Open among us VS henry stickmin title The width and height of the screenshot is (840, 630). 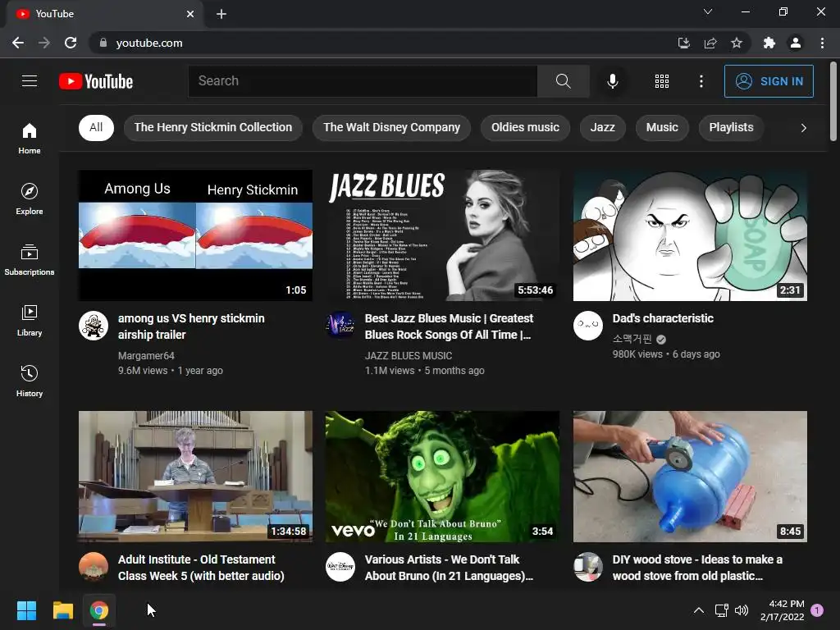pos(191,326)
